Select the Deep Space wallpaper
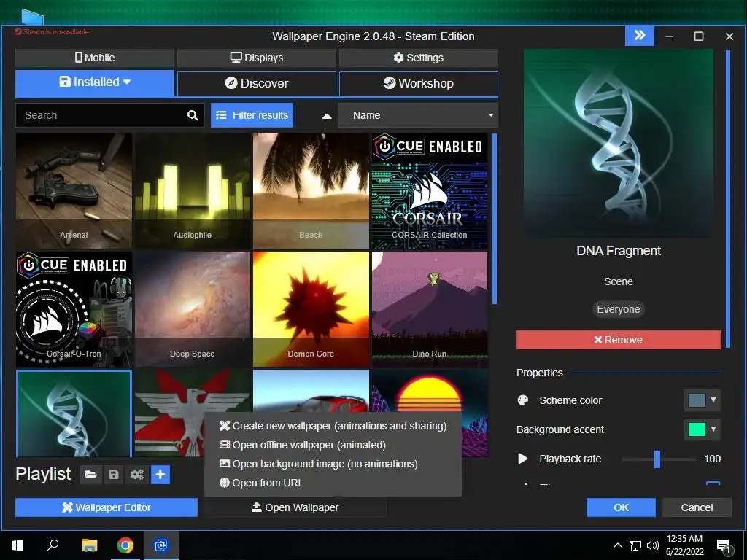This screenshot has width=747, height=560. tap(193, 309)
